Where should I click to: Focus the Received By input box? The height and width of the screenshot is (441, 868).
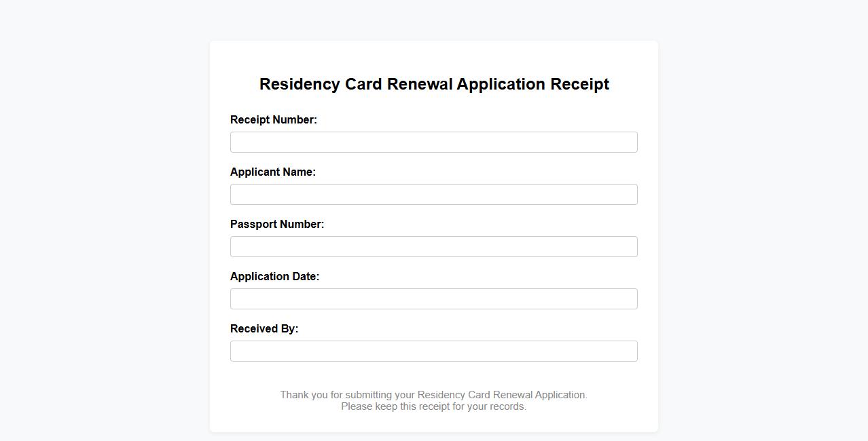click(x=433, y=351)
